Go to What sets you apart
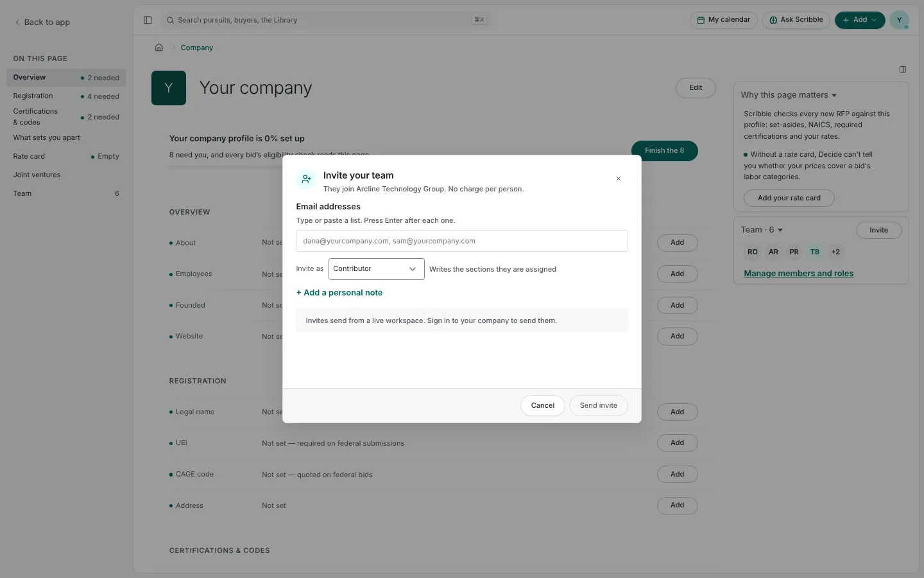The image size is (924, 578). (66, 137)
